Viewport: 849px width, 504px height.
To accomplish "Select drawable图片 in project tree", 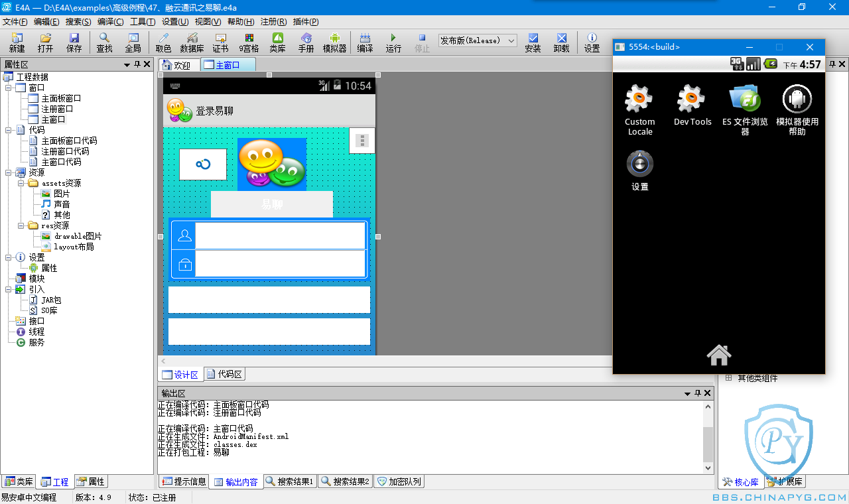I will coord(78,236).
